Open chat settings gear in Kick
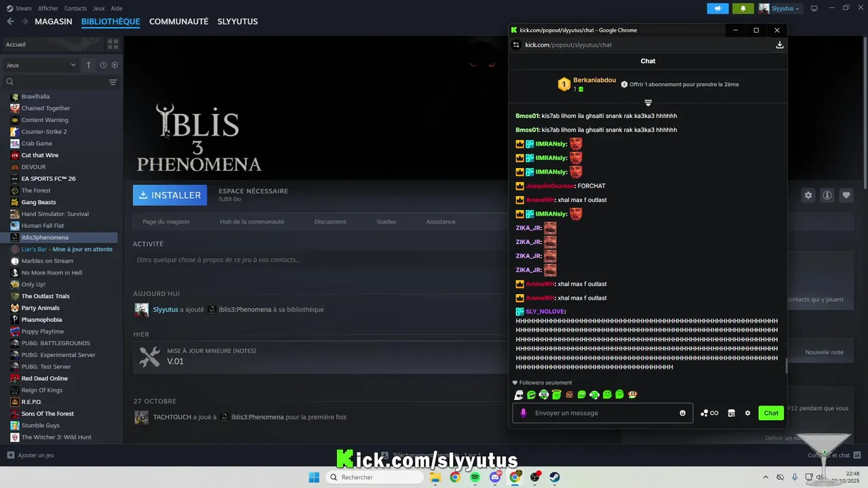 coord(748,413)
